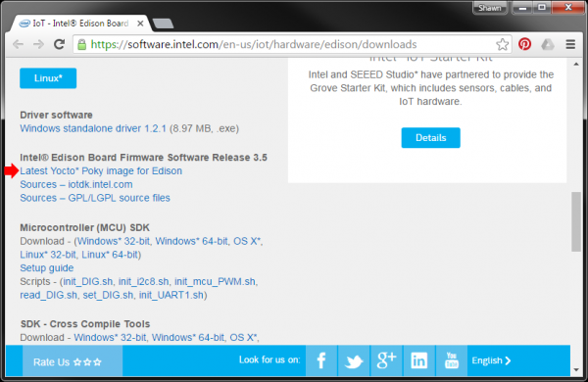588x382 pixels.
Task: Select the IoT Intel Edison Board tab
Action: coord(80,24)
